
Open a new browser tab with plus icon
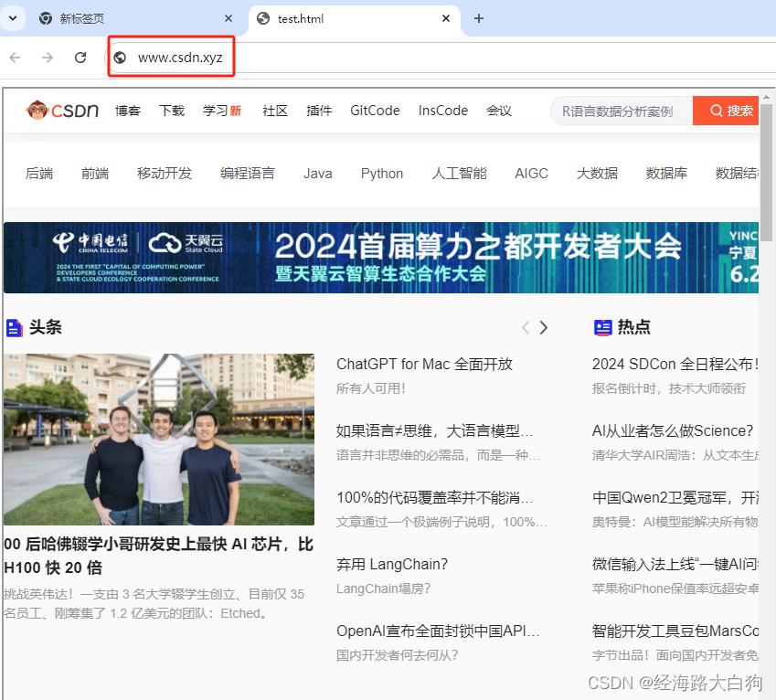pyautogui.click(x=479, y=18)
